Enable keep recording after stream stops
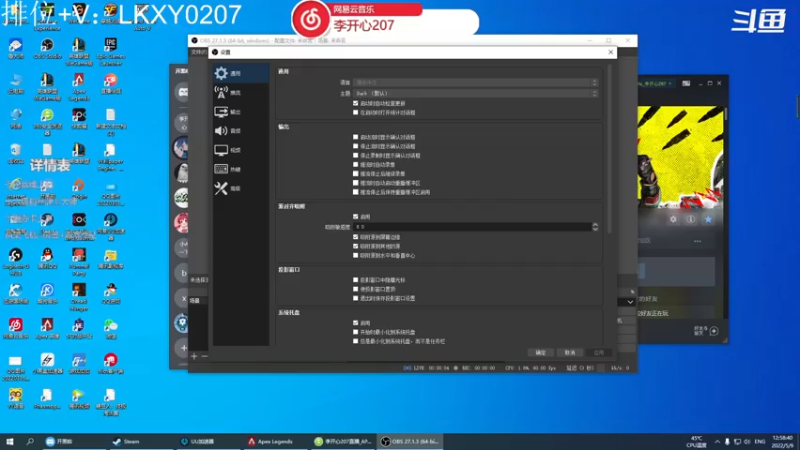Viewport: 800px width, 450px height. click(x=356, y=173)
